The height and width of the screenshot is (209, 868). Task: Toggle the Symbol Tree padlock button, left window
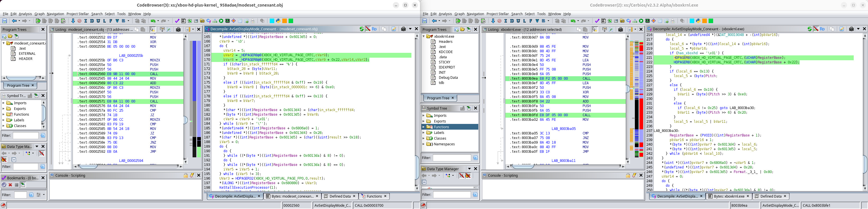[x=30, y=96]
